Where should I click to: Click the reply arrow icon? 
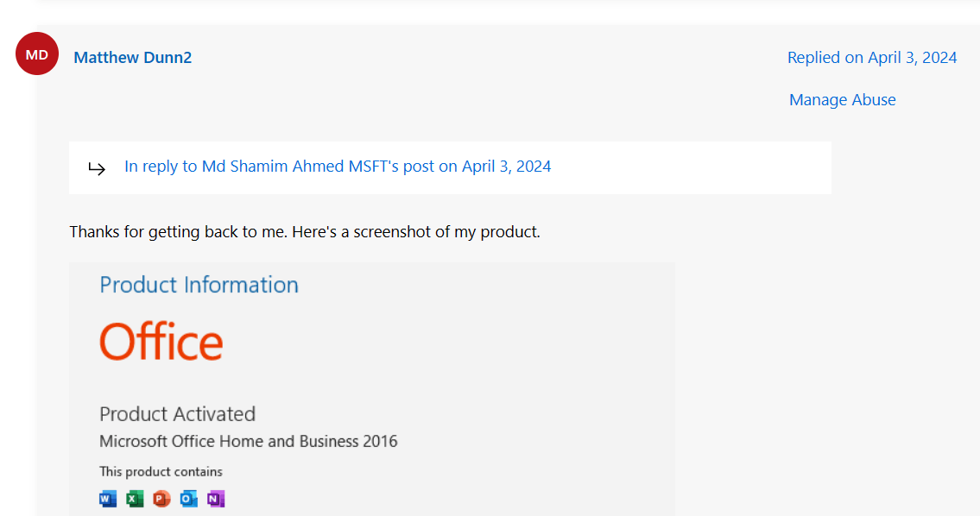(x=97, y=168)
